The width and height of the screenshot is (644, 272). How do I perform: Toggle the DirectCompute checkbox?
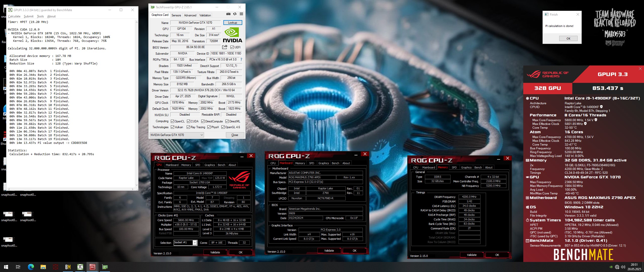tap(203, 121)
